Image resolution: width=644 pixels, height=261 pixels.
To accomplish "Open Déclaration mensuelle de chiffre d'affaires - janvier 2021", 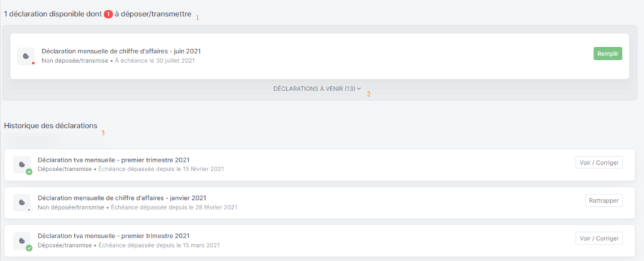I will tap(122, 197).
